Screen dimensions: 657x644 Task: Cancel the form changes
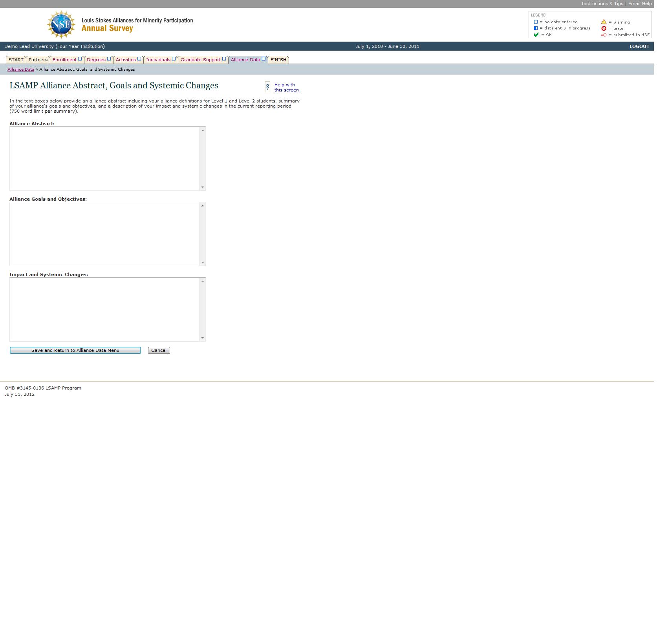pos(159,350)
